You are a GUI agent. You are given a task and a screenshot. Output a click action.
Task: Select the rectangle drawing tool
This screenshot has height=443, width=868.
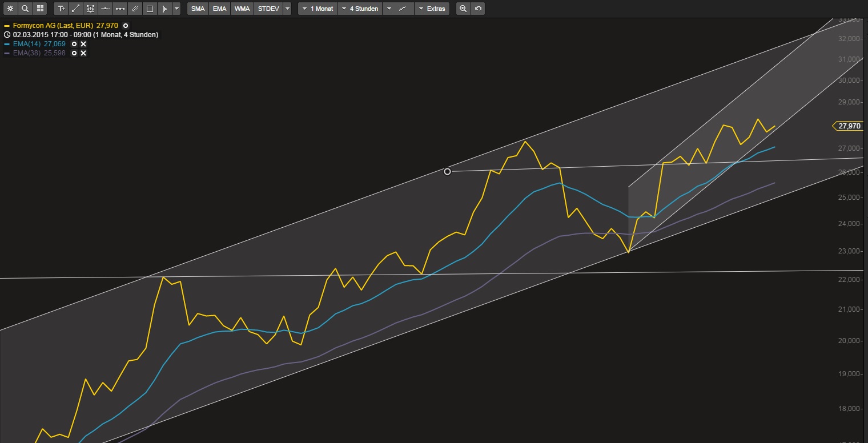point(150,9)
